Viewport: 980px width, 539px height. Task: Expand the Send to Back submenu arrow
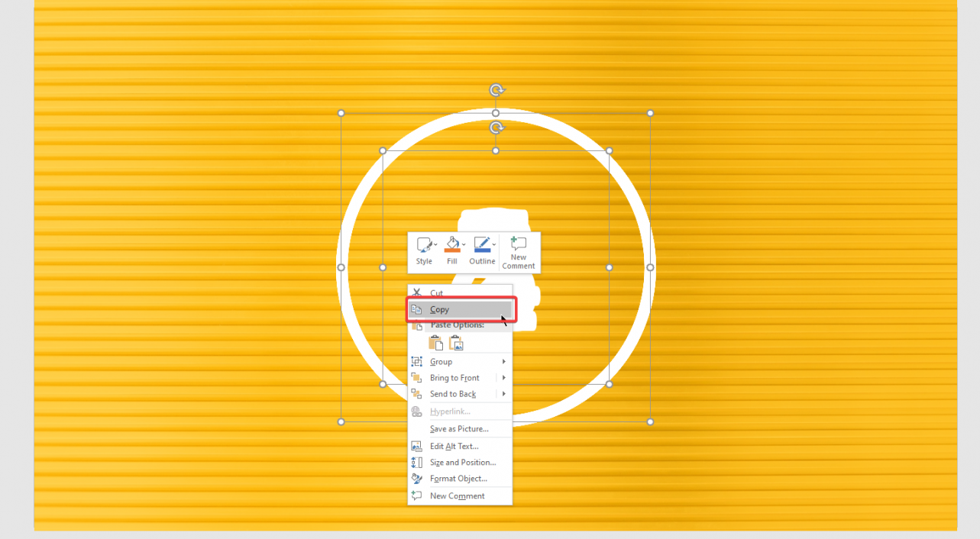[x=504, y=394]
